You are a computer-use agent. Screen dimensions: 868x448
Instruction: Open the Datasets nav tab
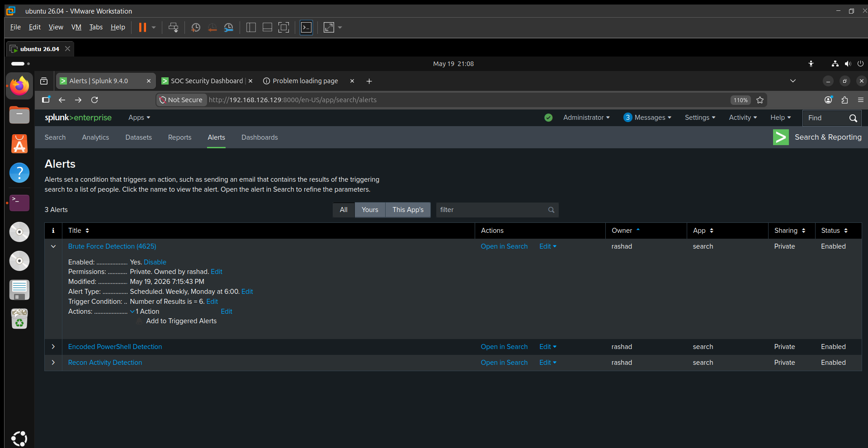click(138, 137)
